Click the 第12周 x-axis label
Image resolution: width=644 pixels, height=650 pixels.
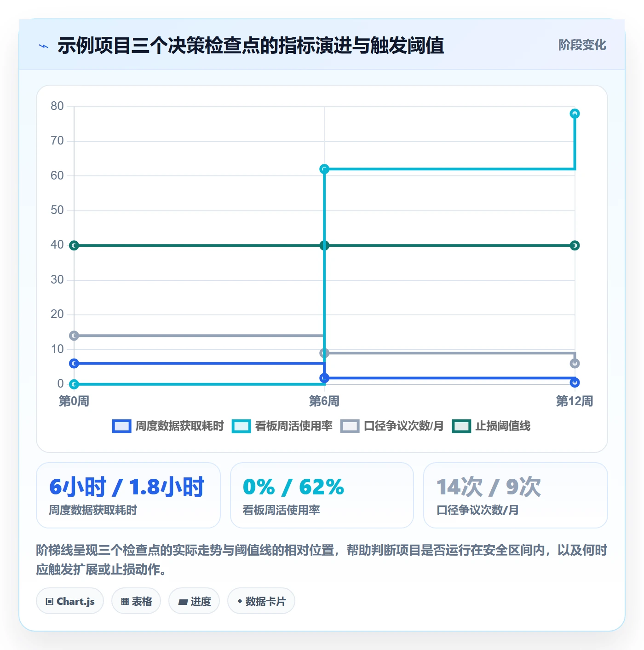pyautogui.click(x=575, y=401)
